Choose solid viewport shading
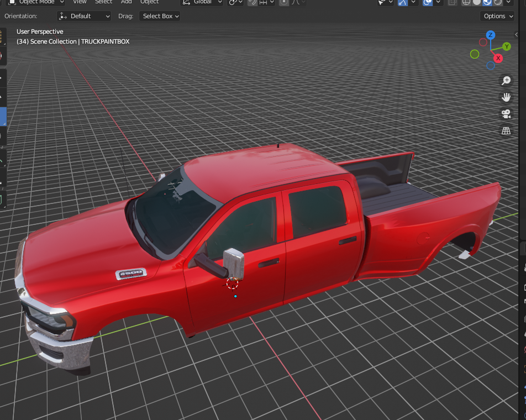The image size is (526, 420). click(x=477, y=2)
